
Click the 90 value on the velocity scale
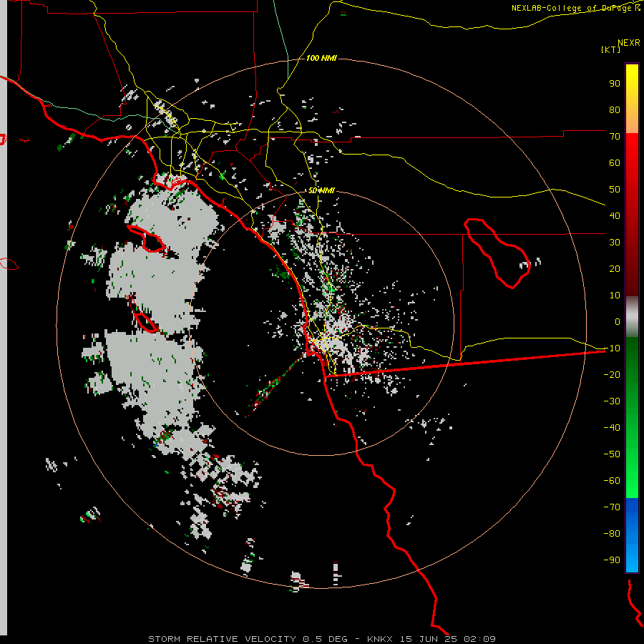(615, 84)
